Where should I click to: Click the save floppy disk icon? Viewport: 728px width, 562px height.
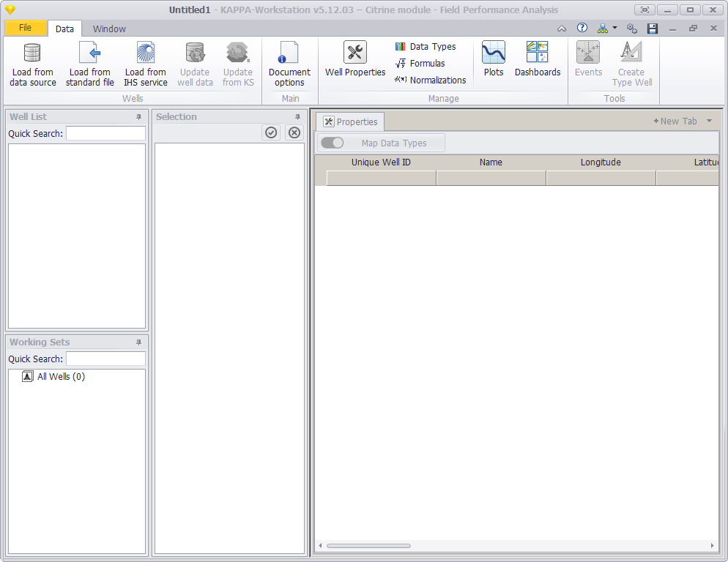pos(653,29)
